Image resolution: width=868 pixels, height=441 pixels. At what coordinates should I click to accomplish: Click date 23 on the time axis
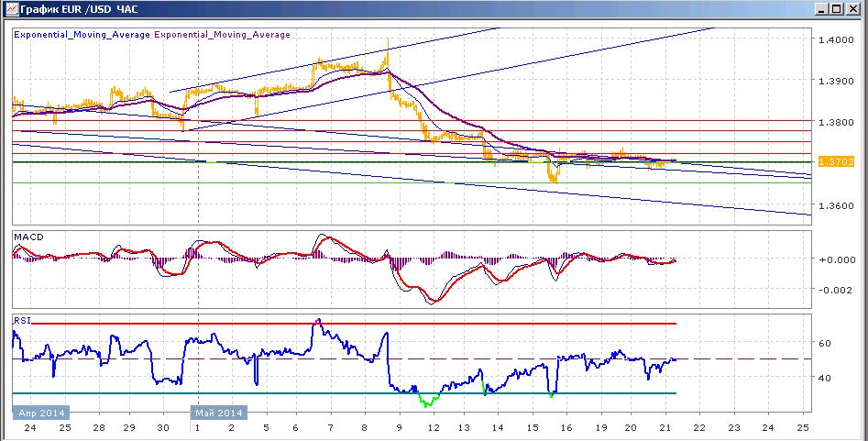(734, 428)
